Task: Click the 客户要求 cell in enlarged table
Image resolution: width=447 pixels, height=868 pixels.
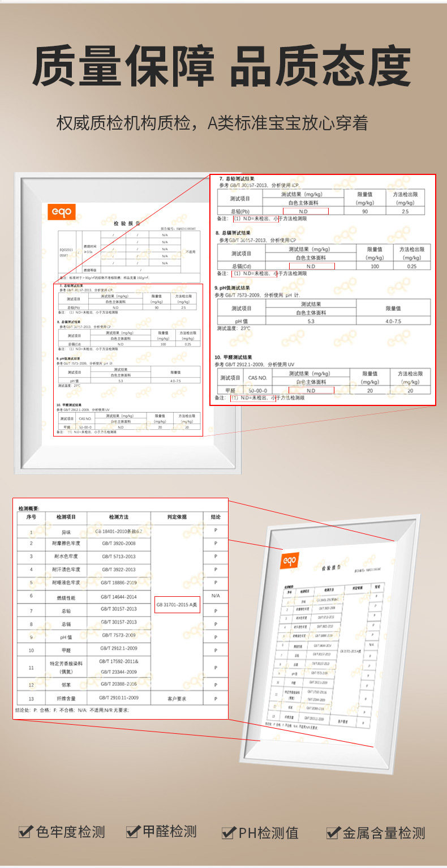Action: click(x=177, y=699)
